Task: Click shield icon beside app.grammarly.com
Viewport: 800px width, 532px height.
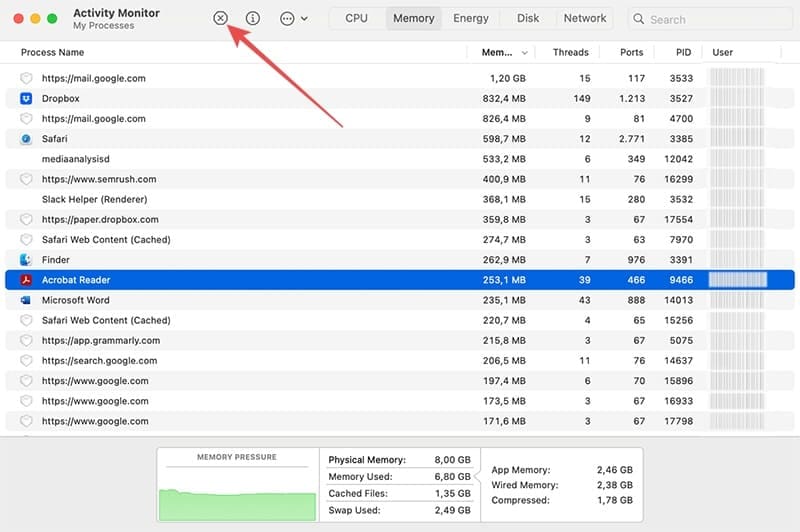Action: pos(26,340)
